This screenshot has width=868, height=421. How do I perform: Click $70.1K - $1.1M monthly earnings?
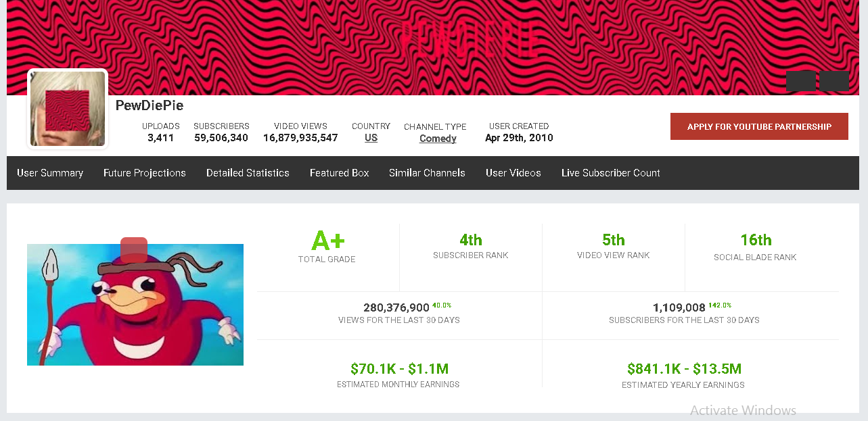(399, 369)
